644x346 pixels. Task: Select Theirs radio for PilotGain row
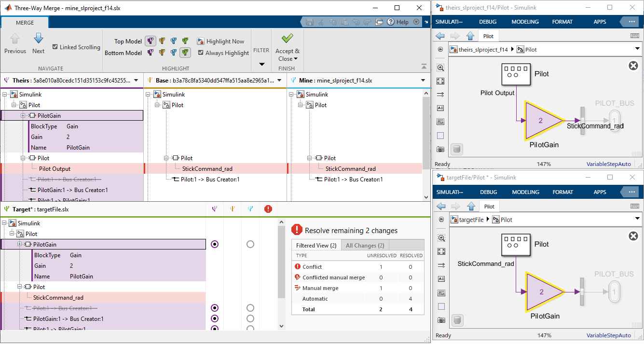pos(215,244)
